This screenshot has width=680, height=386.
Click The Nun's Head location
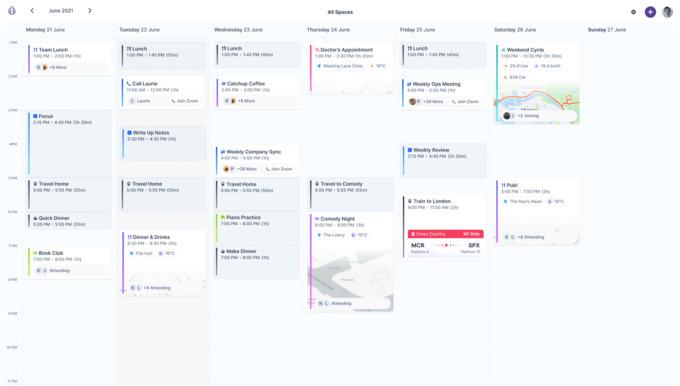click(x=522, y=202)
